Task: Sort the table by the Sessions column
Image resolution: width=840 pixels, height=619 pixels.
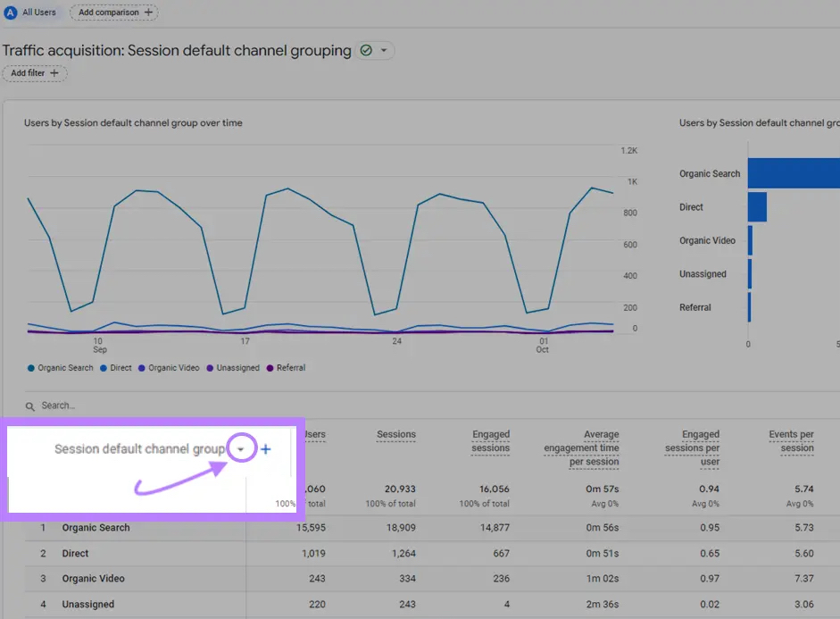Action: tap(395, 435)
